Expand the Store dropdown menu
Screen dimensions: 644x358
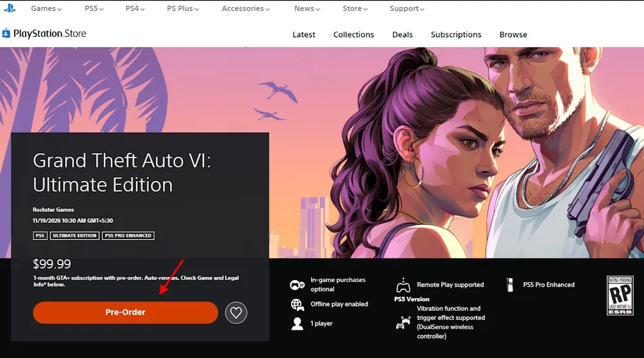355,8
